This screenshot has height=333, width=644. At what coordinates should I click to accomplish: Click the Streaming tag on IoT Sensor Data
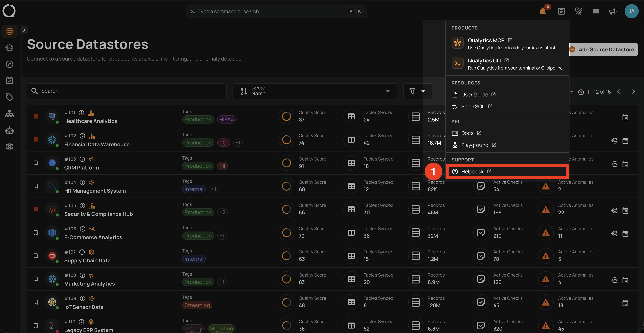(197, 305)
